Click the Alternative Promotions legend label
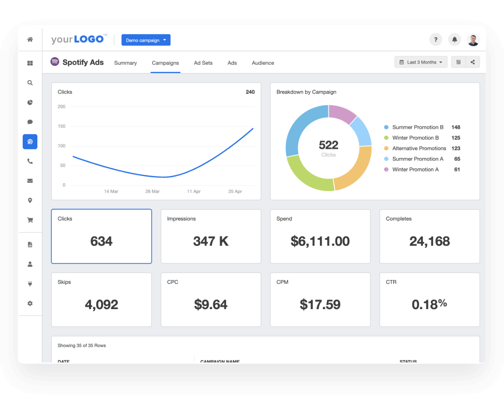This screenshot has height=420, width=504. [x=419, y=148]
